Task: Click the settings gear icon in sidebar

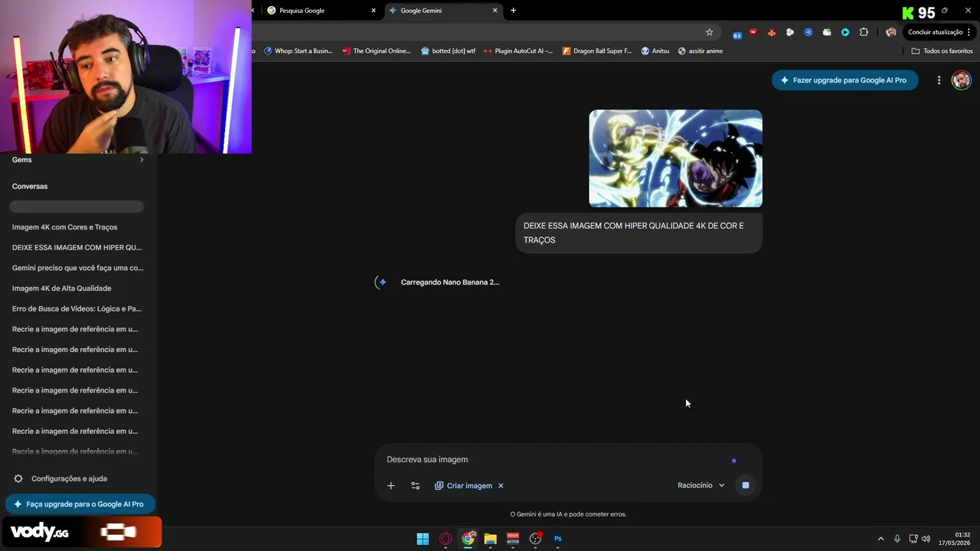Action: [18, 478]
